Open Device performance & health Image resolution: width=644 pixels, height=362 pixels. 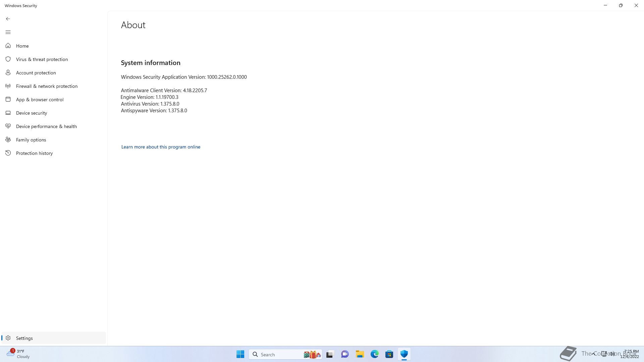click(x=54, y=126)
